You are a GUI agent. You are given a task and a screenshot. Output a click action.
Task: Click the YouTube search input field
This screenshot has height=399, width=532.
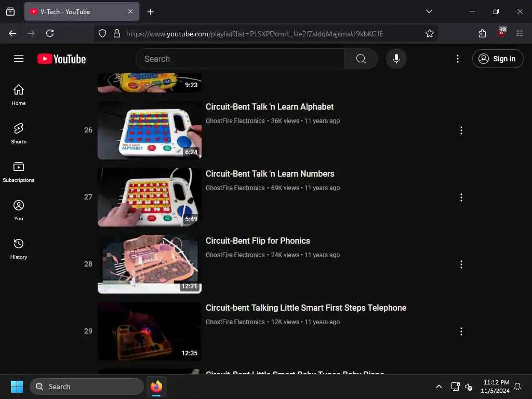[x=240, y=59]
